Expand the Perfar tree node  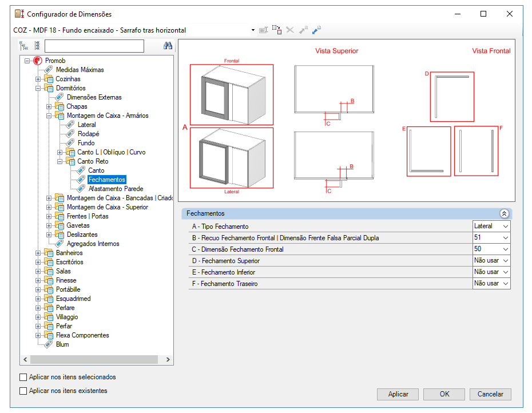38,327
